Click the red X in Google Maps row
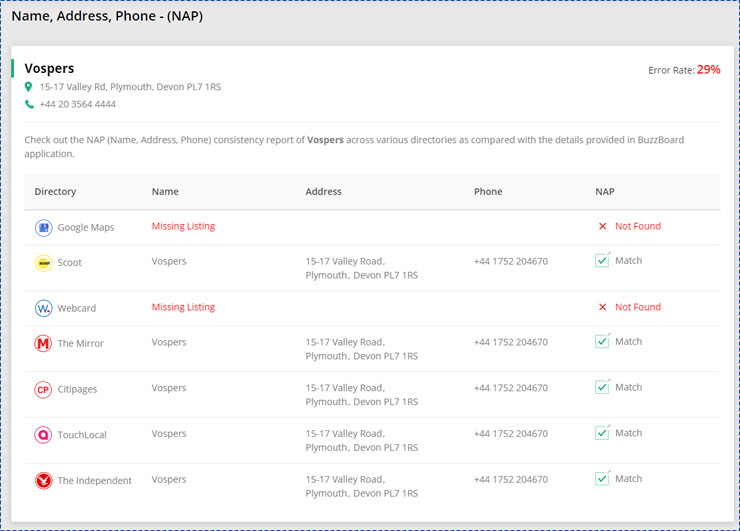The image size is (740, 531). [602, 226]
